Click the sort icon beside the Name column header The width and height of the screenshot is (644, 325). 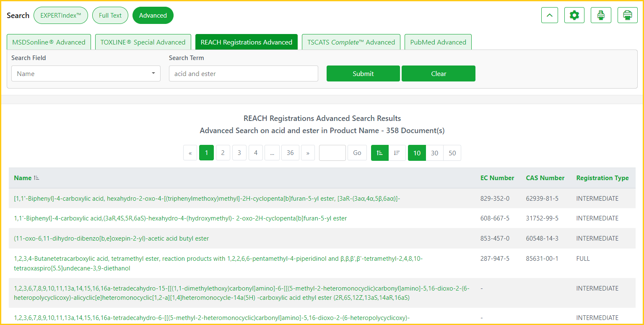[x=36, y=178]
